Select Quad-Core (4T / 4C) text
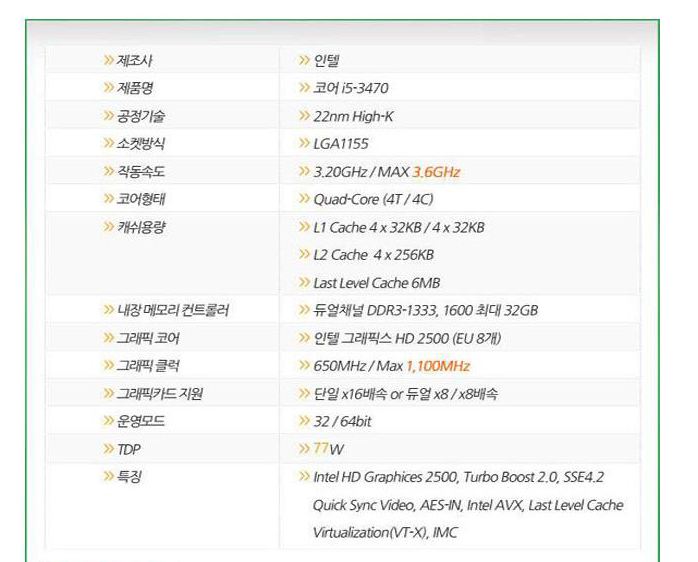Screen dimensions: 698x562 pyautogui.click(x=373, y=199)
